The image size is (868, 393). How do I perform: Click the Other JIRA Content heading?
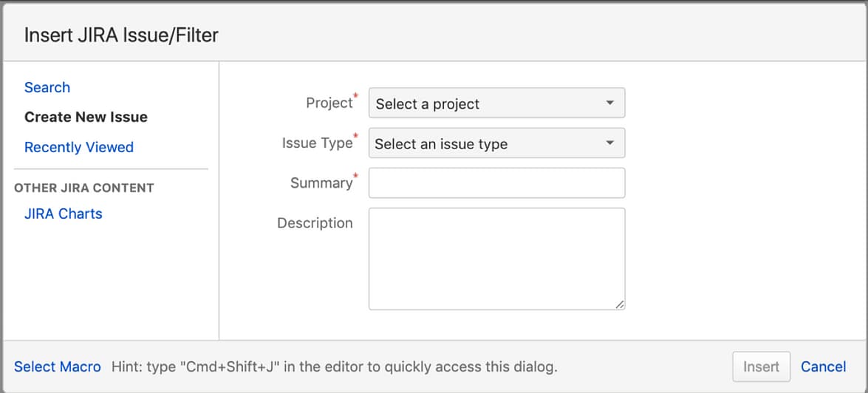pyautogui.click(x=84, y=188)
